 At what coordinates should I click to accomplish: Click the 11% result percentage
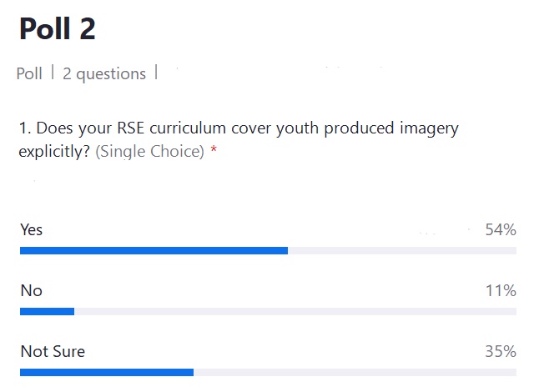501,290
